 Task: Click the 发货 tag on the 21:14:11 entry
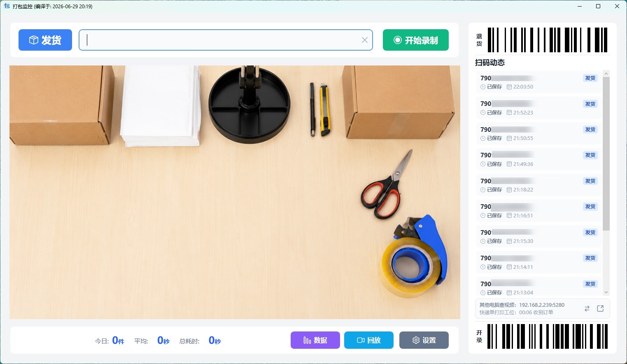[590, 258]
